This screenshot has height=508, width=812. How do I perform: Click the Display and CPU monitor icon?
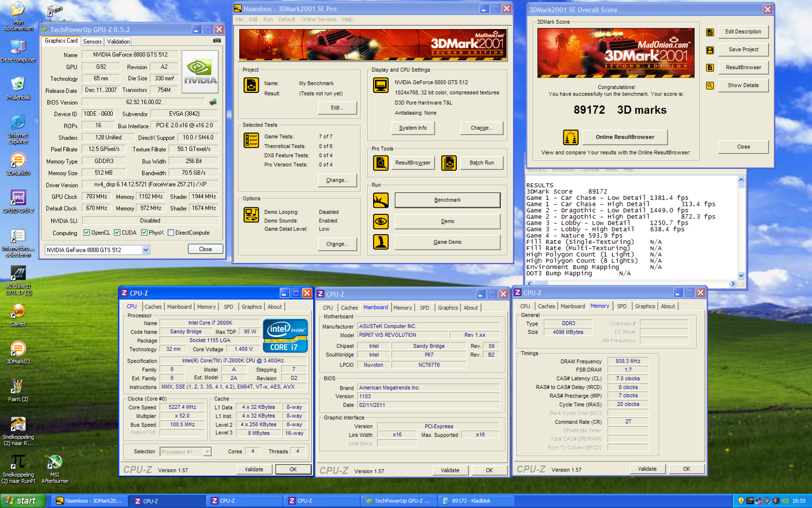pyautogui.click(x=381, y=85)
